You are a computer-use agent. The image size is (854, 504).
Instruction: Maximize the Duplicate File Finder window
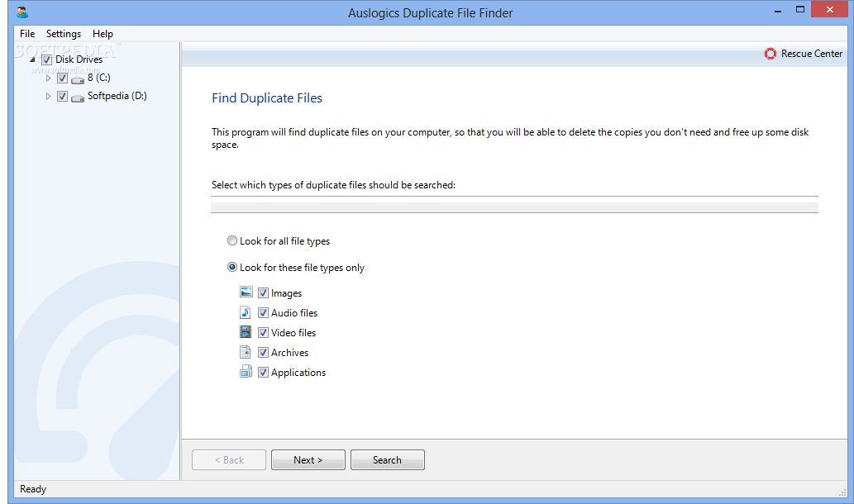[x=800, y=10]
